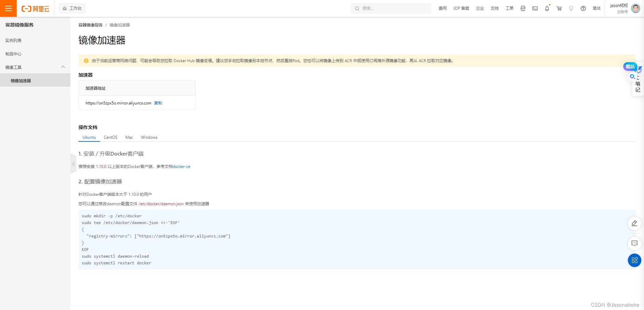Open the jason柯柯 account menu
The height and width of the screenshot is (310, 644).
click(619, 8)
